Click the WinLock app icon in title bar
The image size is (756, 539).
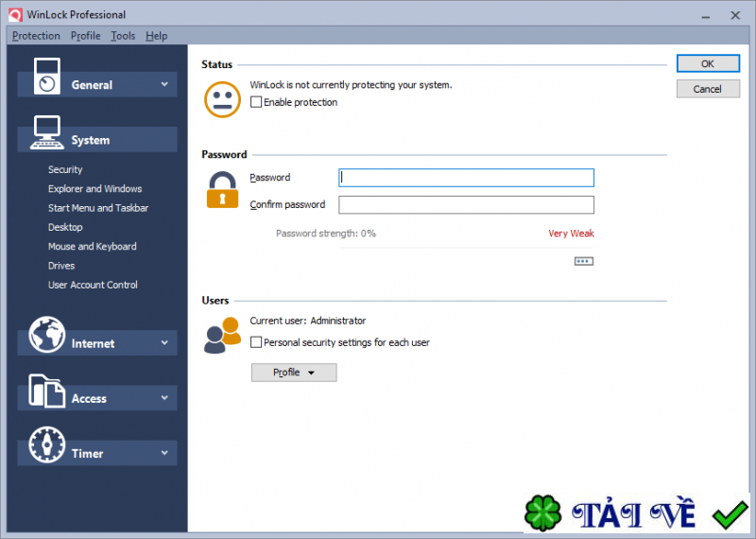15,15
